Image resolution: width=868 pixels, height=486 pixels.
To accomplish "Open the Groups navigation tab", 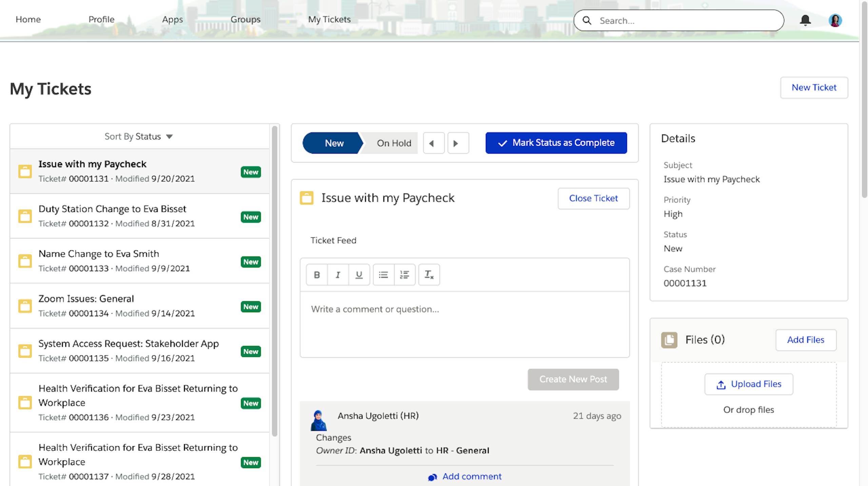I will click(x=245, y=19).
